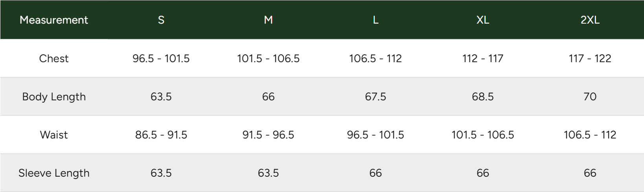Select the XL size column header
Viewport: 644px width, 192px height.
[x=483, y=20]
